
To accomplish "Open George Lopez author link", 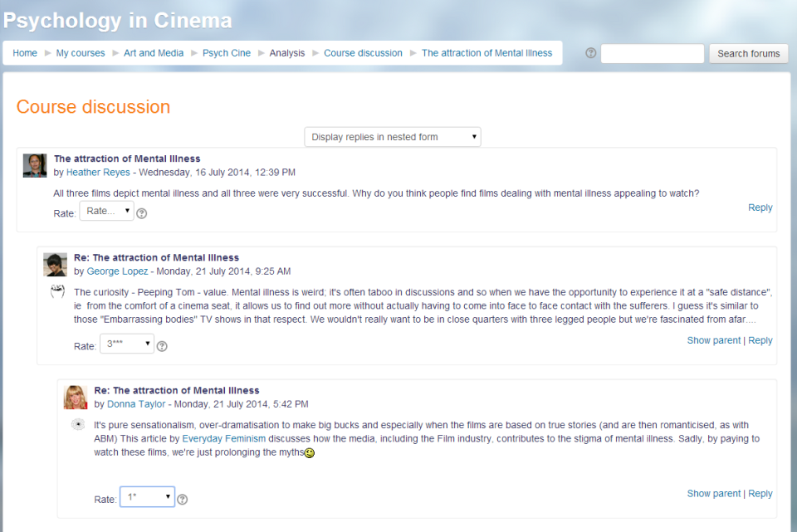I will (x=117, y=271).
